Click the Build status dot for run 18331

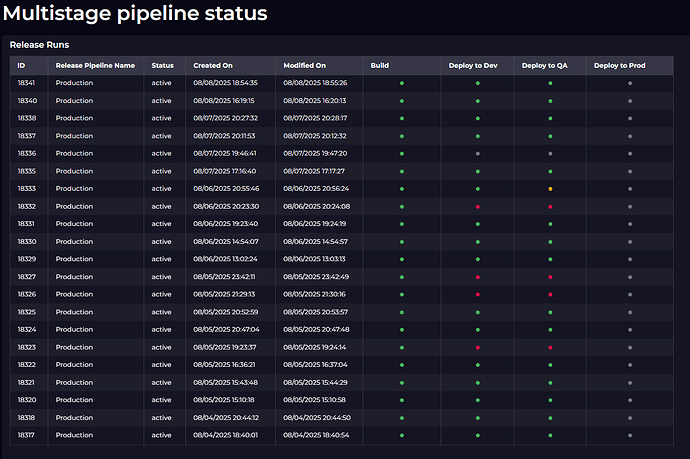tap(402, 224)
